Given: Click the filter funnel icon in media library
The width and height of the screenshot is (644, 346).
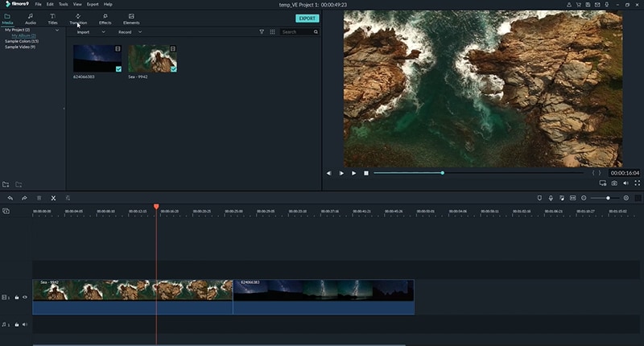Looking at the screenshot, I should pos(262,31).
